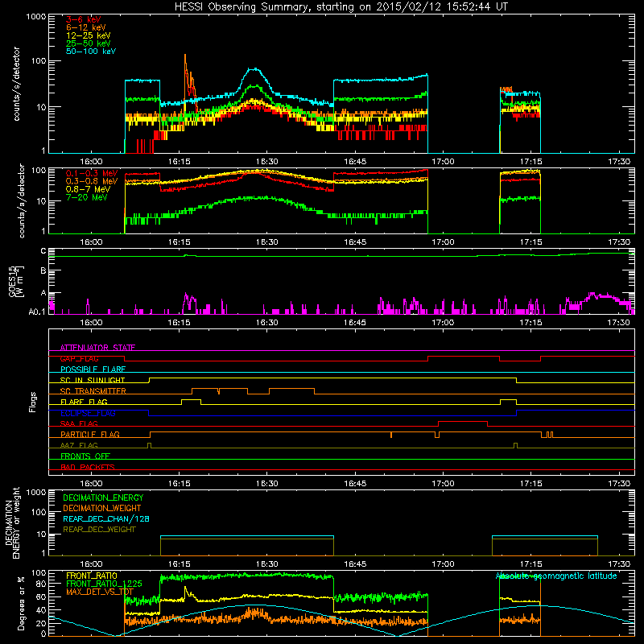644x644 pixels.
Task: Click the GAP_FLAG label
Action: pos(79,358)
